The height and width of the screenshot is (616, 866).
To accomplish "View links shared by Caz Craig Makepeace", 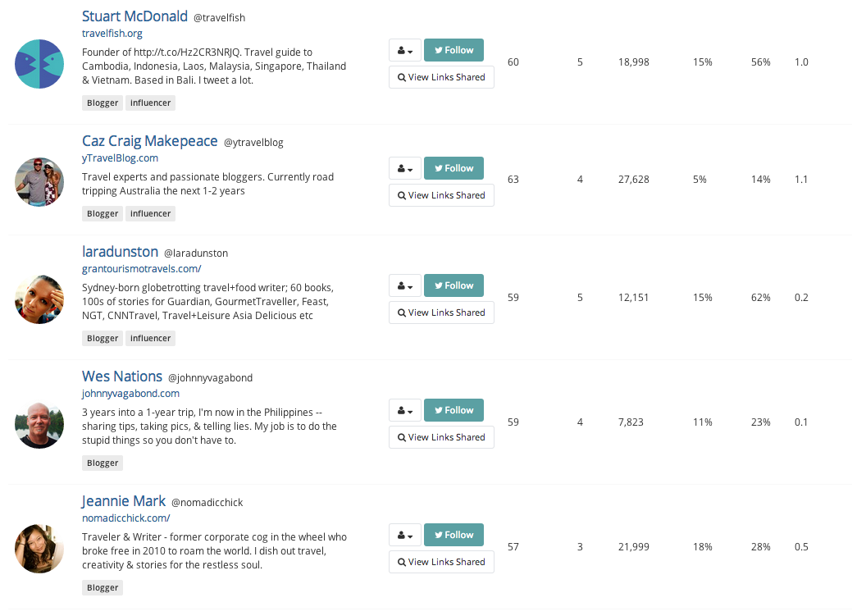I will click(441, 195).
